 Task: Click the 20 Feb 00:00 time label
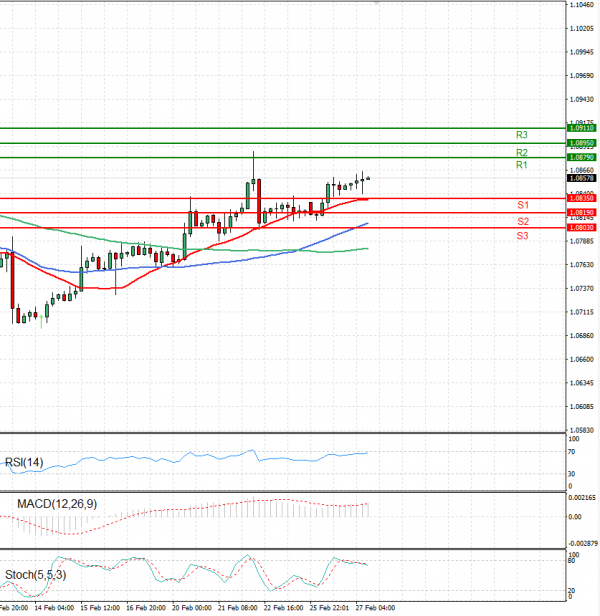pos(192,608)
